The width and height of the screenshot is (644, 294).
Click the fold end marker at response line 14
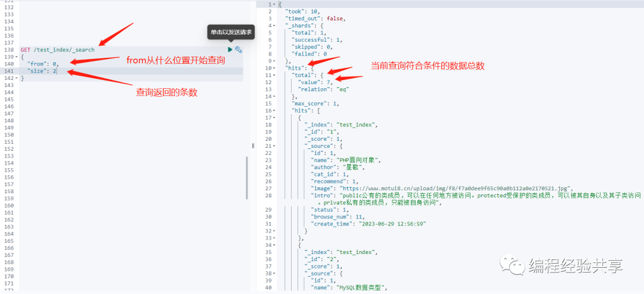pyautogui.click(x=274, y=97)
